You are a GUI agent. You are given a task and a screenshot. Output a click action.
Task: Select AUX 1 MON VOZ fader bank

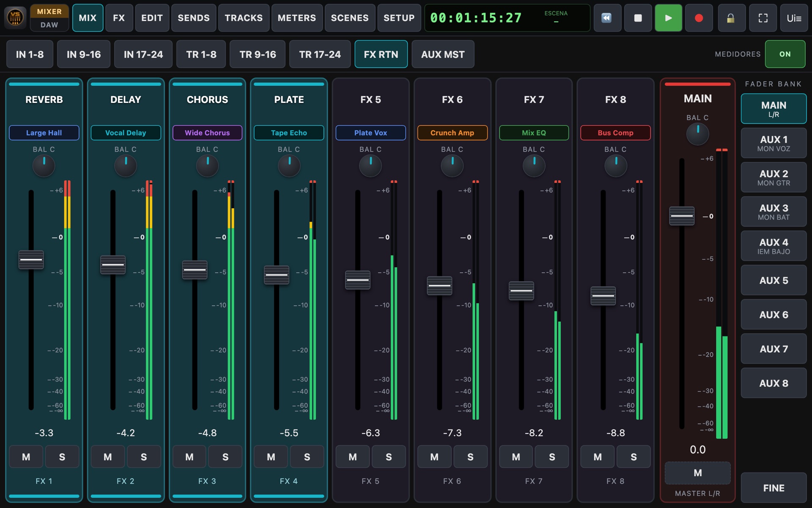click(x=774, y=143)
